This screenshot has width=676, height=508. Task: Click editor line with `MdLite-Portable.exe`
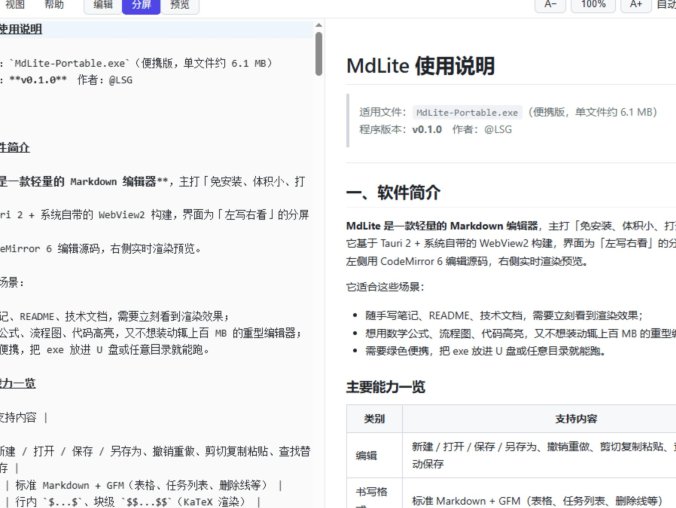point(136,63)
